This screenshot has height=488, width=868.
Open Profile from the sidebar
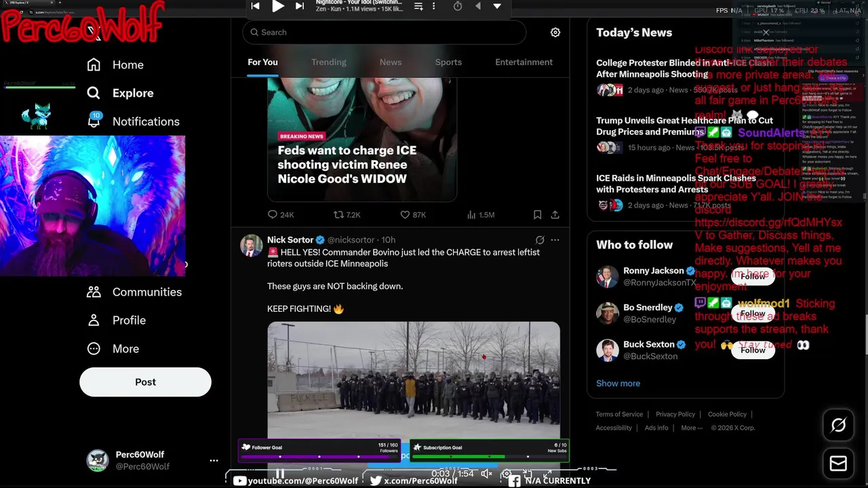pos(116,320)
